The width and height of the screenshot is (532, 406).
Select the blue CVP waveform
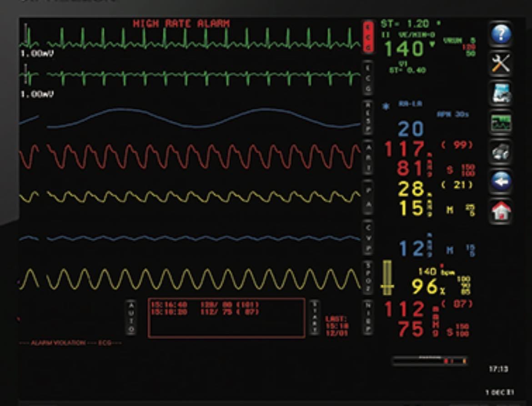click(190, 238)
